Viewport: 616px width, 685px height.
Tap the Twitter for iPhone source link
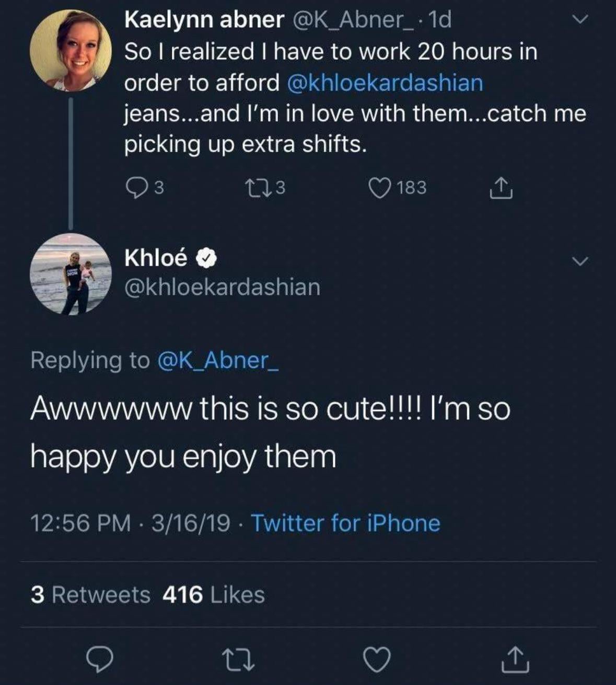pos(345,523)
